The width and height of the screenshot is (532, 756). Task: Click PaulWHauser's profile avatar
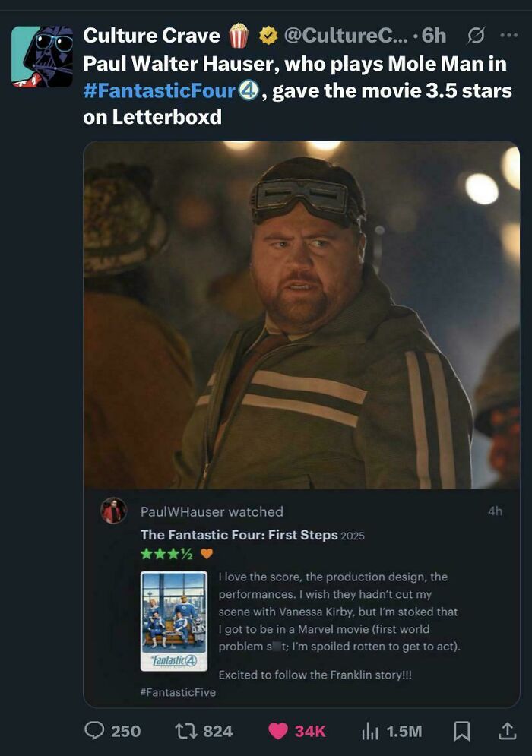116,509
